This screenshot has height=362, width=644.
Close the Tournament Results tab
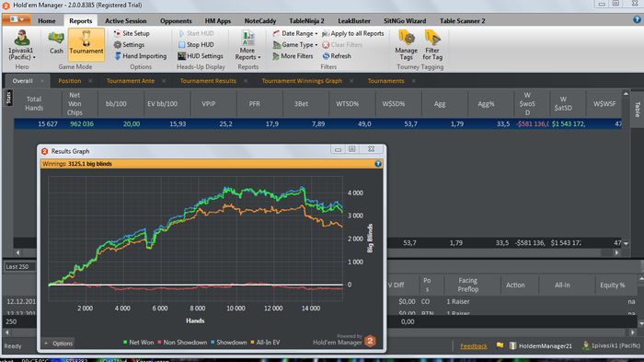246,81
